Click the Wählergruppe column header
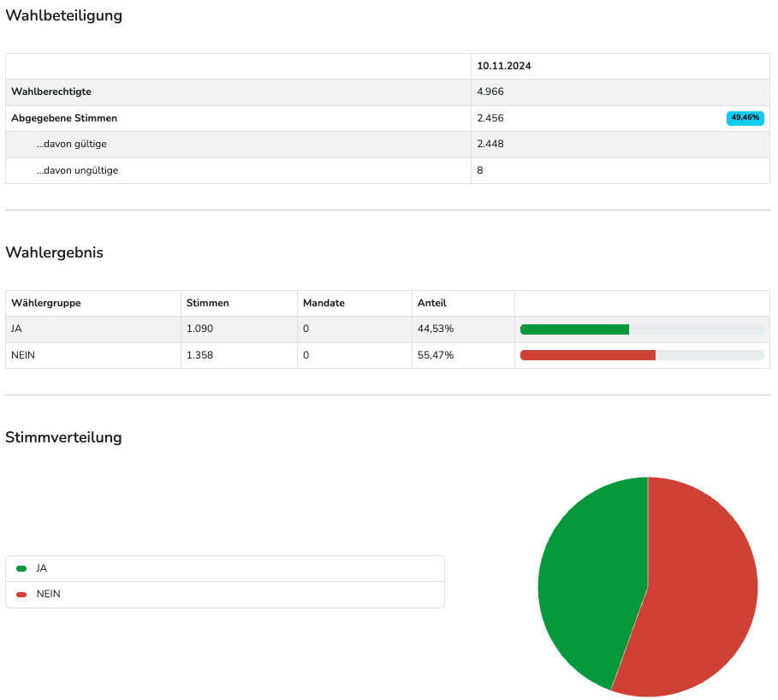 tap(45, 303)
